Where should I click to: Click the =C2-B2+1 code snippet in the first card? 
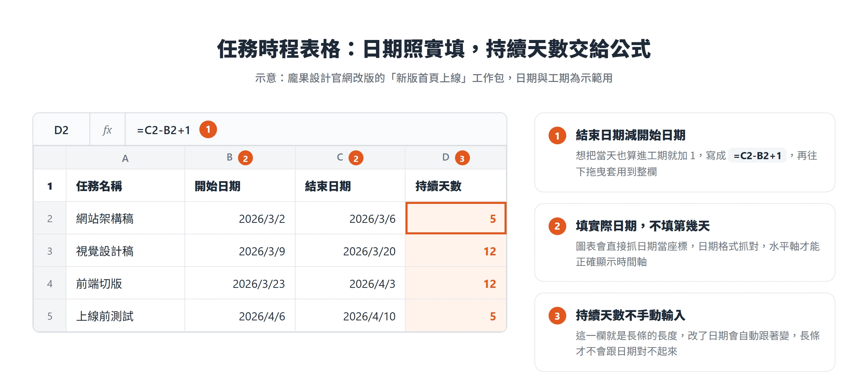(x=757, y=155)
